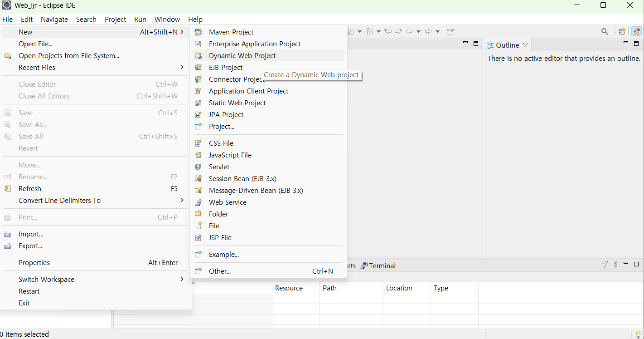This screenshot has width=644, height=339.
Task: Choose Enterprise Application Project entry
Action: point(268,44)
